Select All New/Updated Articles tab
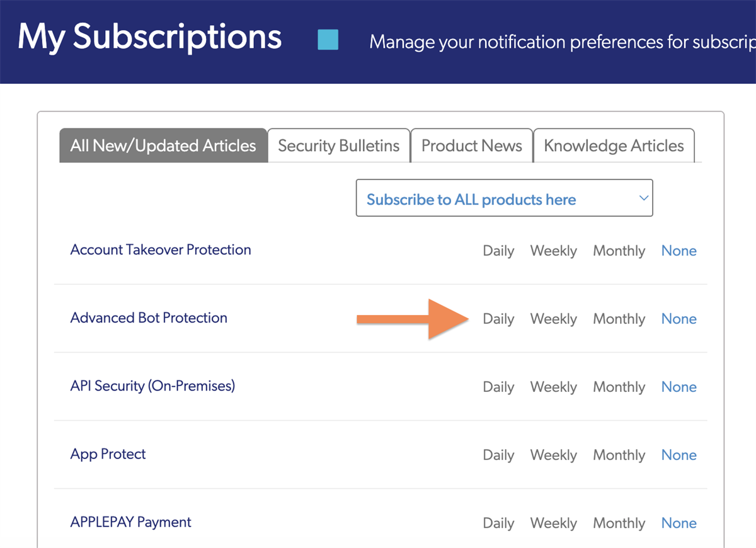Screen dimensions: 756x548 163,146
